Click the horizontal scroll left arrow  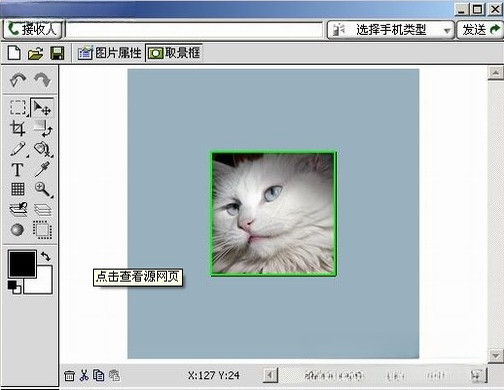click(270, 376)
